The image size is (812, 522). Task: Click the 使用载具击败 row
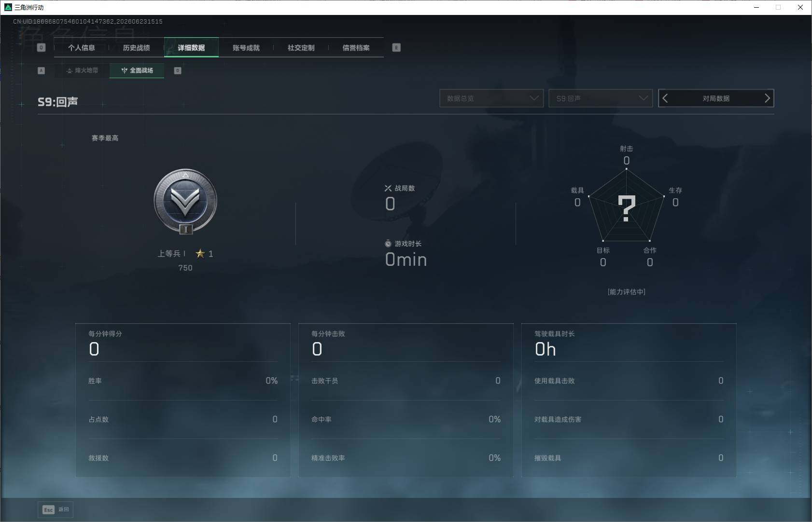[x=629, y=381]
